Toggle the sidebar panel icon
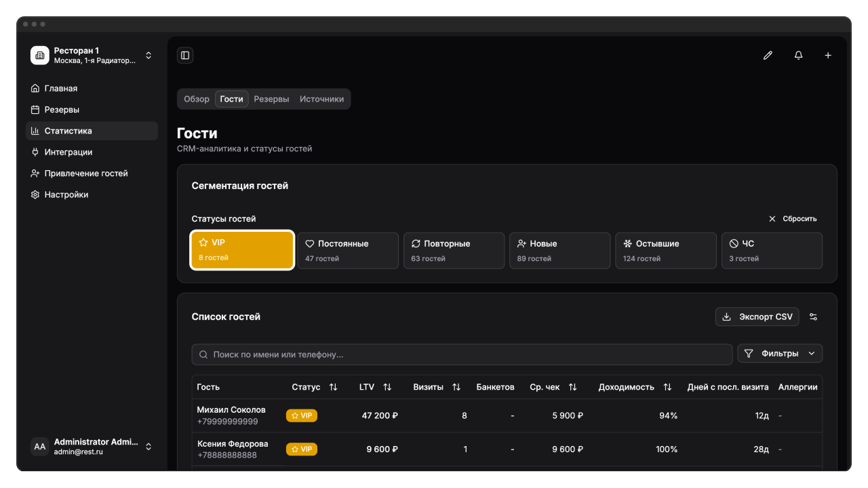868x488 pixels. pyautogui.click(x=185, y=56)
